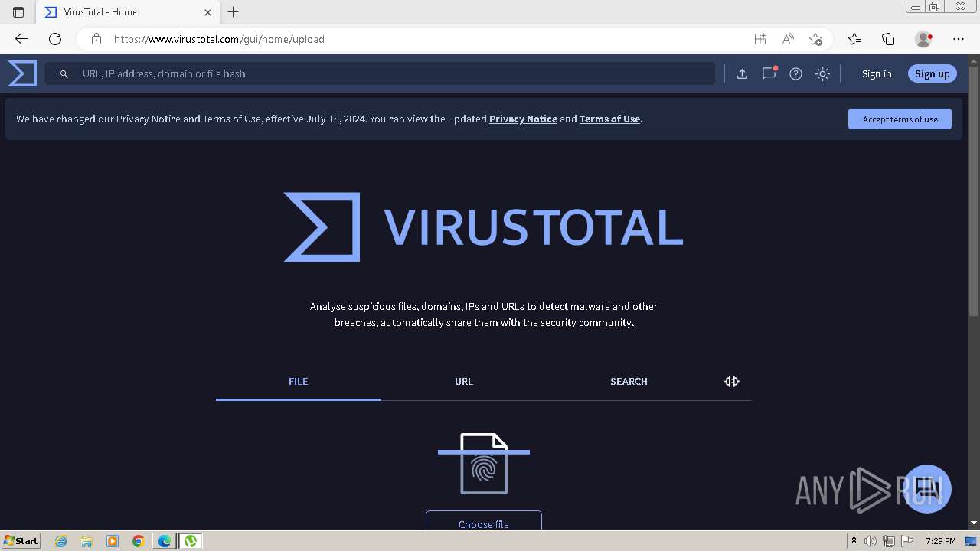980x551 pixels.
Task: Switch to the SEARCH tab
Action: [x=629, y=381]
